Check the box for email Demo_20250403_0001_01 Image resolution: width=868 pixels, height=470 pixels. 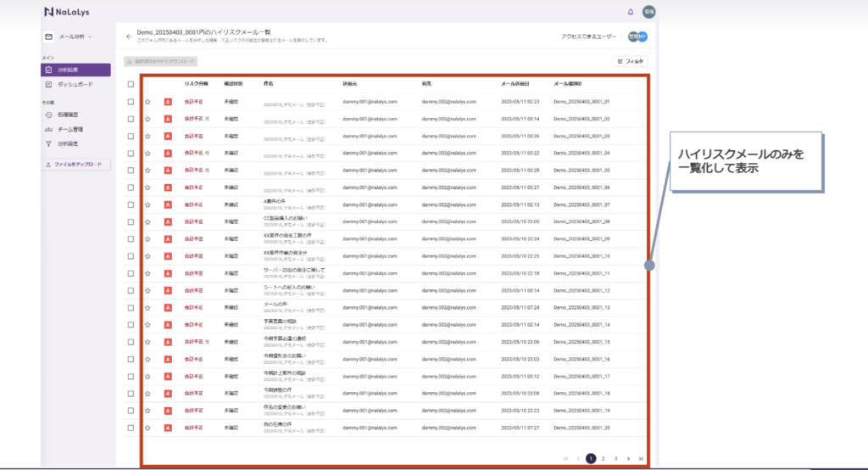131,102
